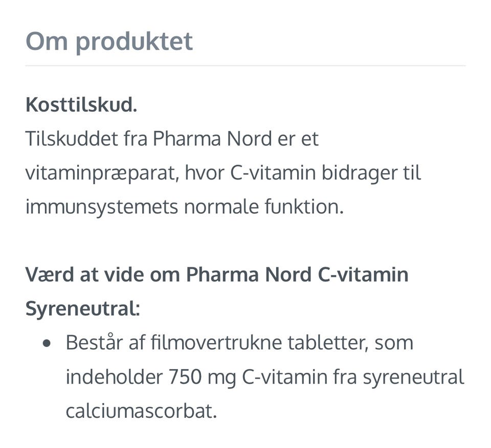This screenshot has width=491, height=448.
Task: Click the bold "Værd at vide om" text
Action: point(102,275)
